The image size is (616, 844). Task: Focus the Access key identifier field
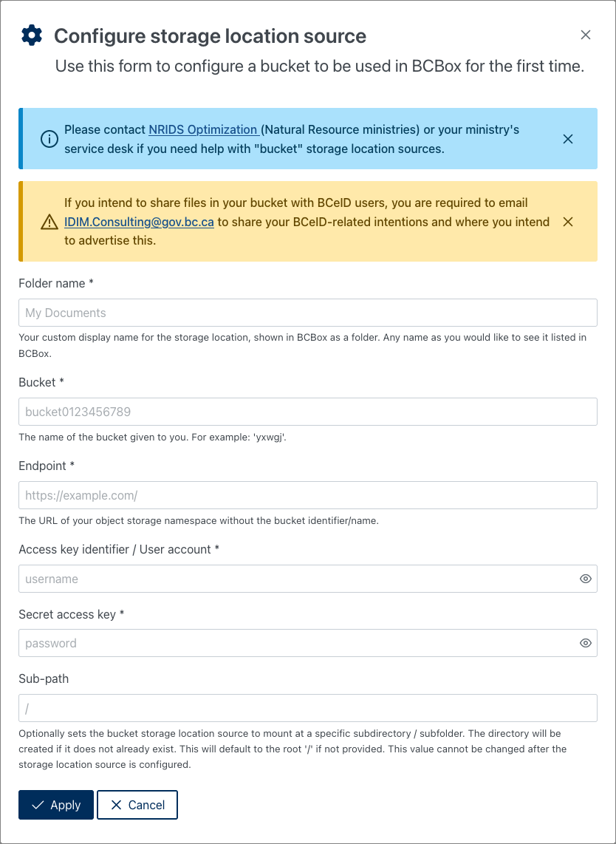pos(295,579)
